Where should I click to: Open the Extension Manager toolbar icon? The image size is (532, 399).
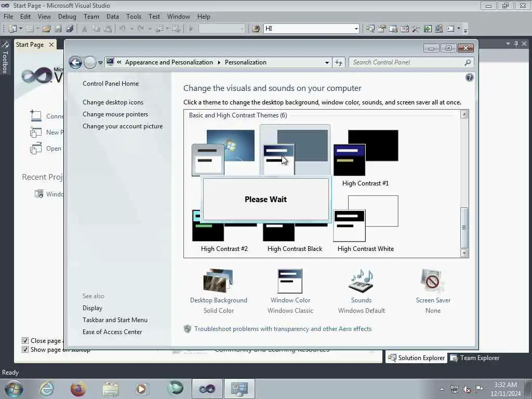[x=438, y=29]
